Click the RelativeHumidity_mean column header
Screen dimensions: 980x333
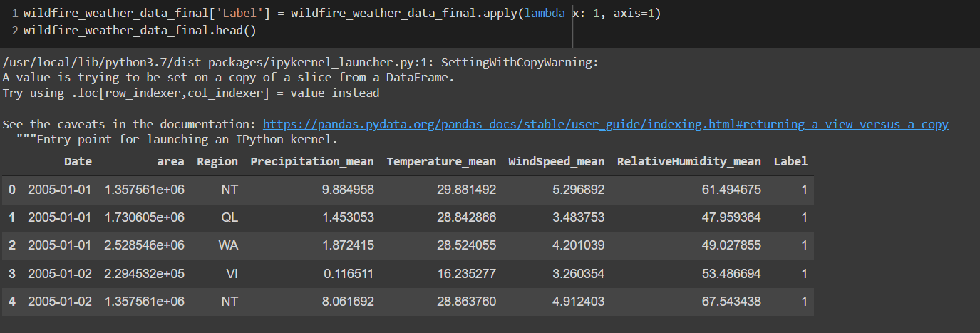[x=688, y=162]
